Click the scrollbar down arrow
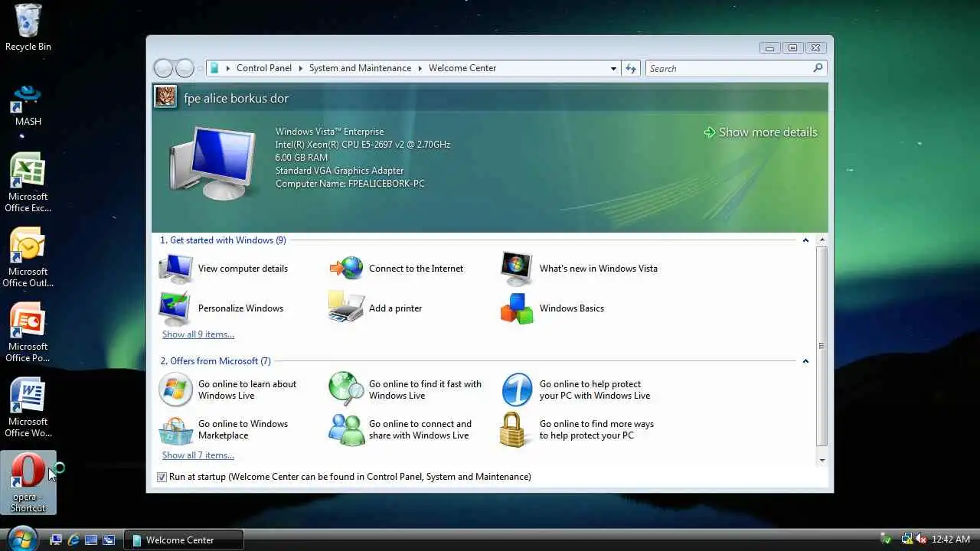Image resolution: width=980 pixels, height=551 pixels. click(x=822, y=460)
